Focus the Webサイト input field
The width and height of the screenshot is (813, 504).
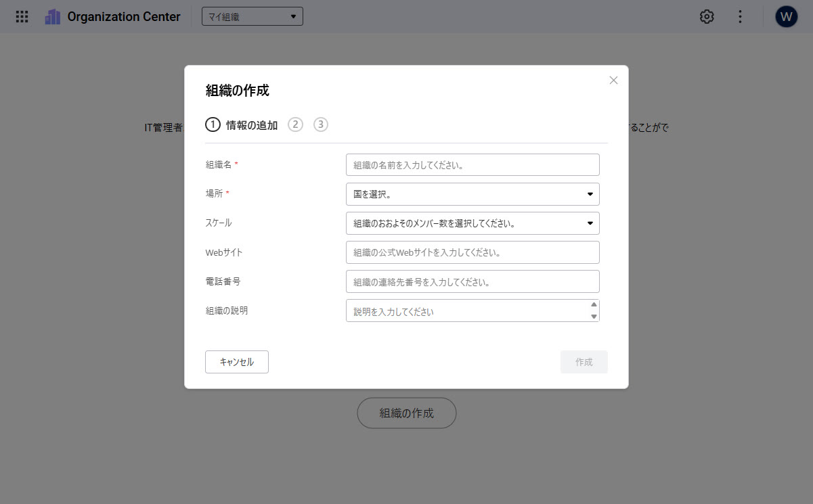coord(472,252)
